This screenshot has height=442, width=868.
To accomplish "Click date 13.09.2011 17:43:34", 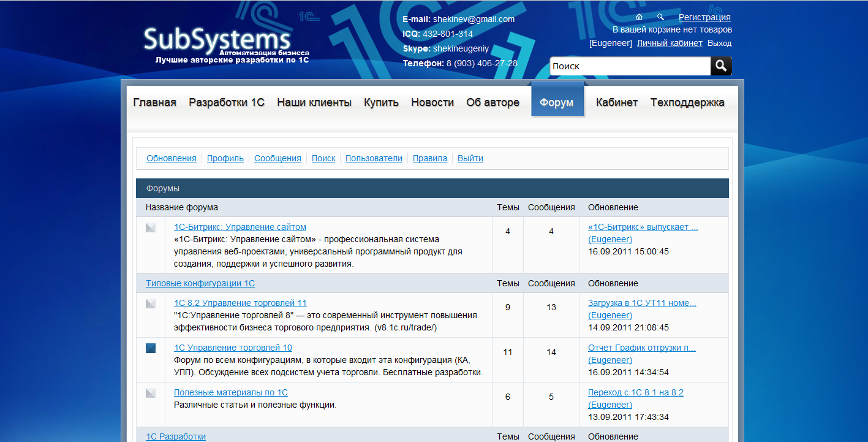I will coord(628,417).
